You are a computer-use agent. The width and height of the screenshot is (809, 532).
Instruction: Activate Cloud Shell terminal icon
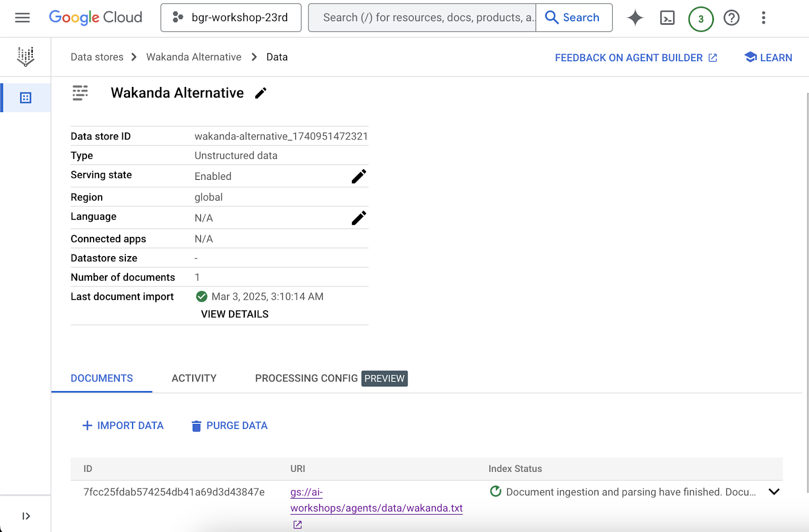point(667,18)
